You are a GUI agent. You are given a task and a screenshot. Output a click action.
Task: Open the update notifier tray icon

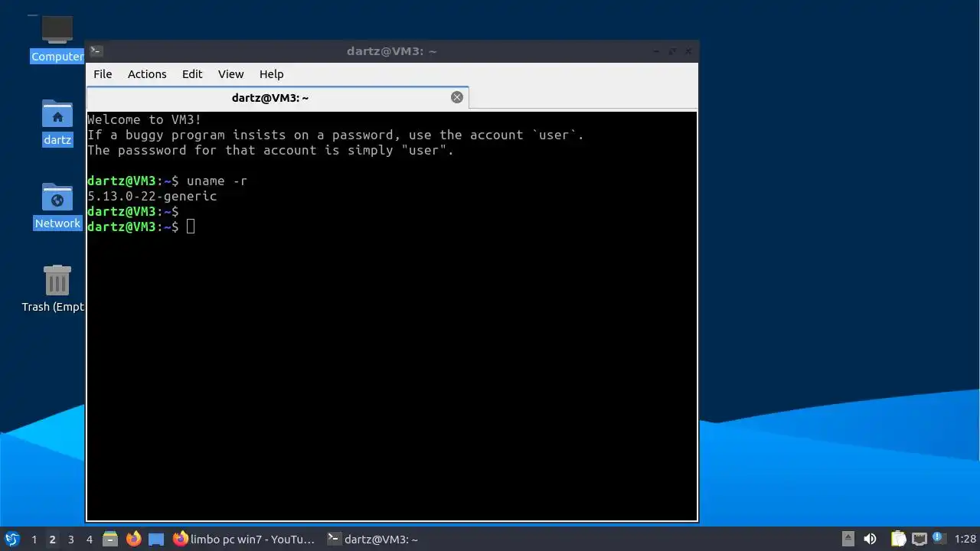tap(938, 539)
